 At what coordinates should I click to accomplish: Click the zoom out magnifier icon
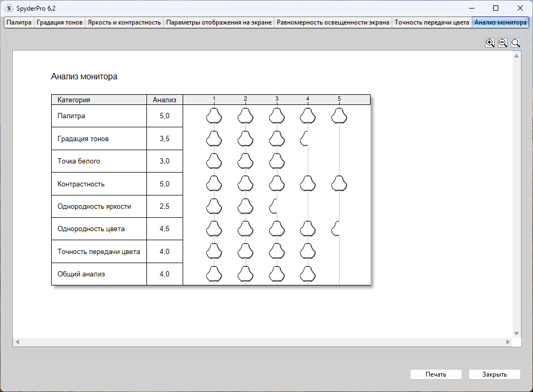coord(503,43)
